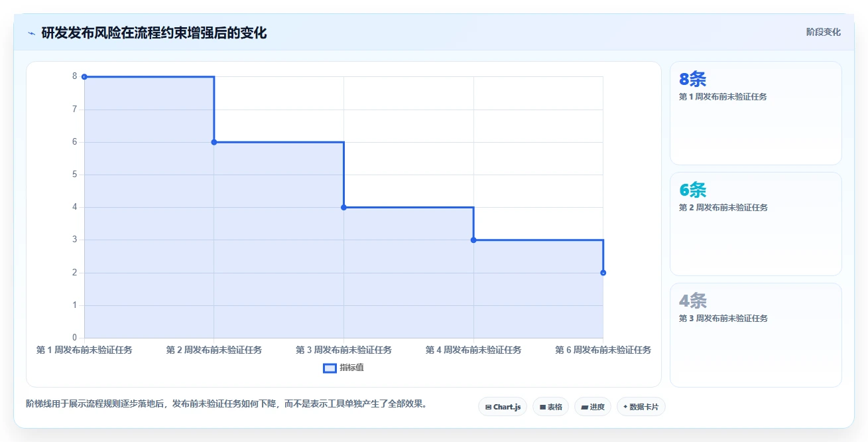This screenshot has height=442, width=868.
Task: Click 第 1 周 caption in 8条 card
Action: (x=723, y=97)
